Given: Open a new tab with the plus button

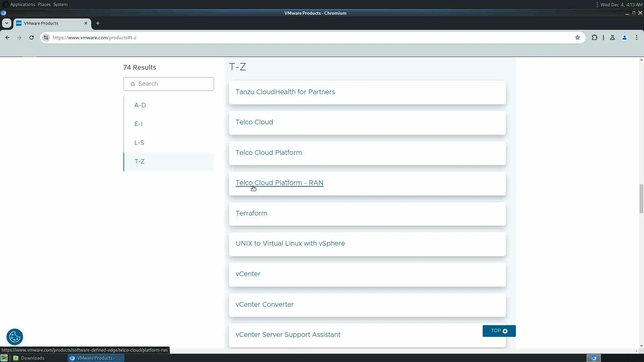Looking at the screenshot, I should tap(98, 23).
